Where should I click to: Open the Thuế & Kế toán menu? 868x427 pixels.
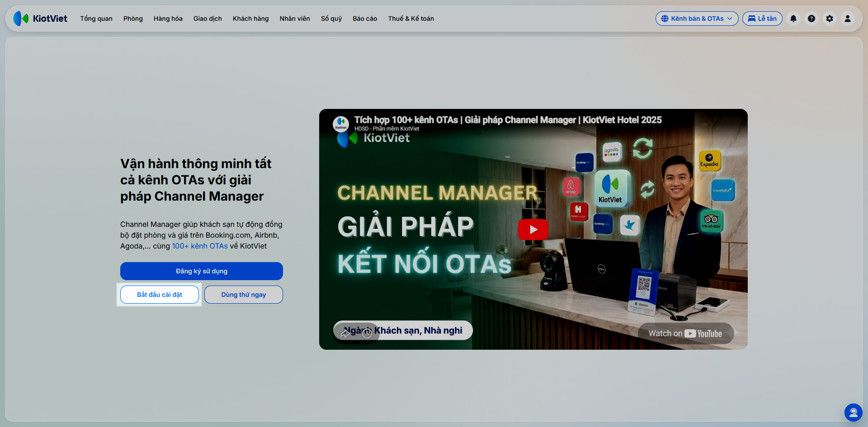(x=411, y=19)
